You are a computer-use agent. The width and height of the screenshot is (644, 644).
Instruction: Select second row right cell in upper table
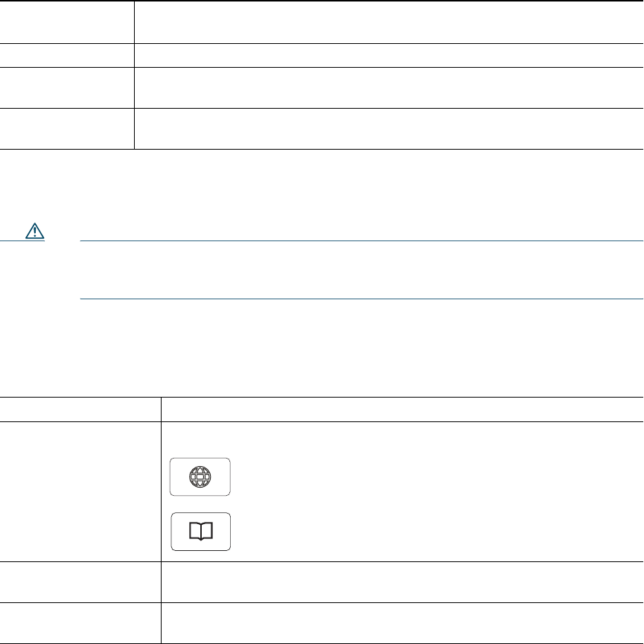388,55
